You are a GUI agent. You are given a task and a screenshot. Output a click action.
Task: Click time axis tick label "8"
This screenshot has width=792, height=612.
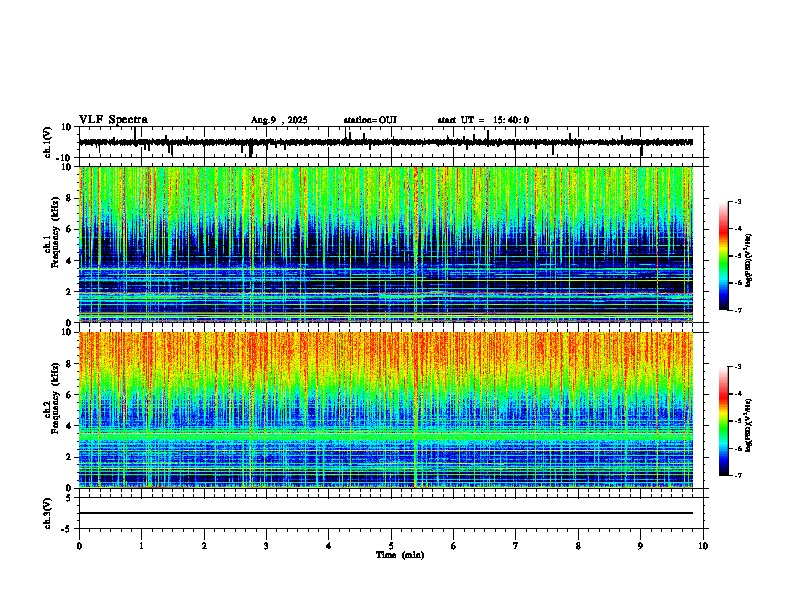pos(578,546)
